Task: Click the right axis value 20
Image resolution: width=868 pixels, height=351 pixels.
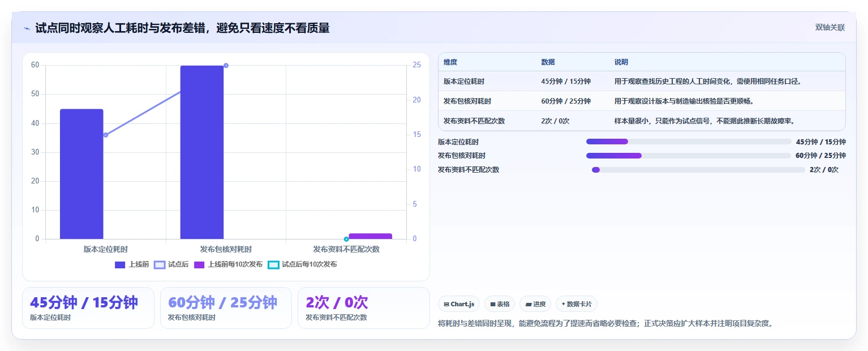Action: click(417, 100)
